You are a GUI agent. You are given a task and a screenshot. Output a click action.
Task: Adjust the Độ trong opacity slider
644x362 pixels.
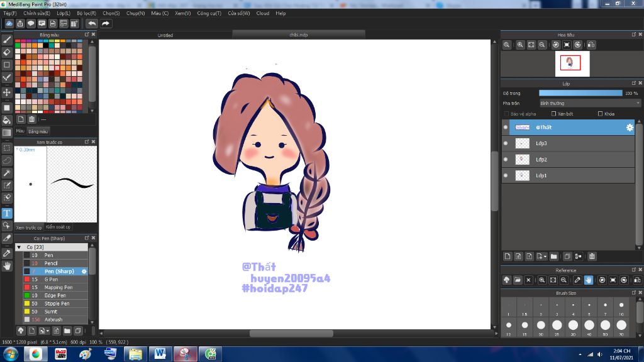tap(580, 93)
